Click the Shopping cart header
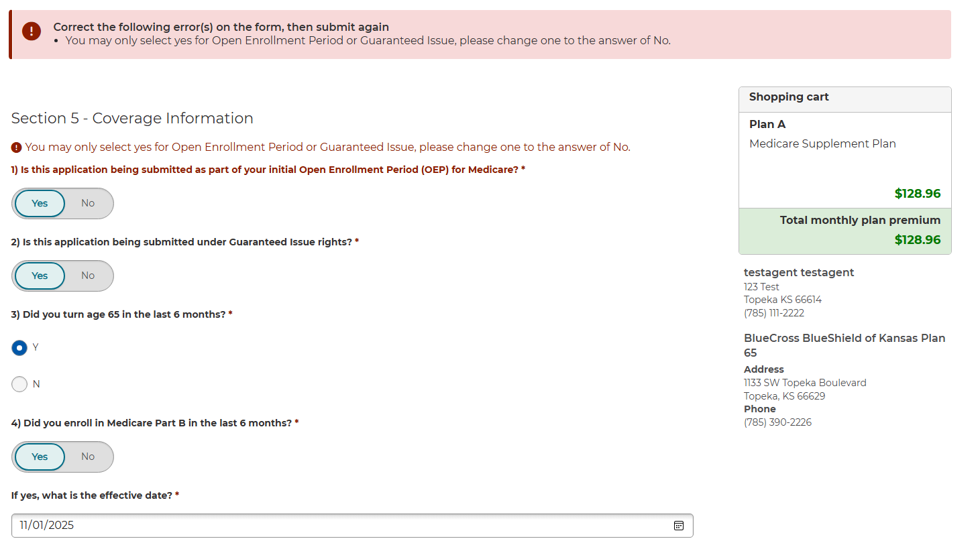This screenshot has width=980, height=539. (x=789, y=97)
